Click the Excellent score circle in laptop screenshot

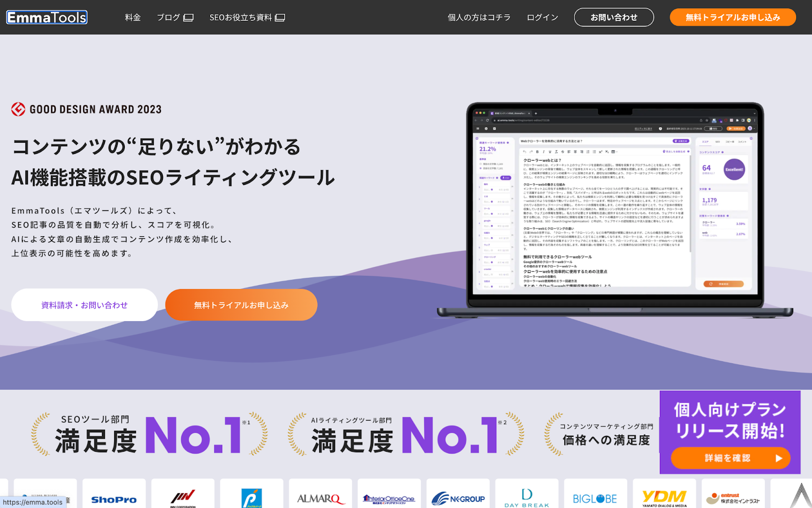point(734,169)
